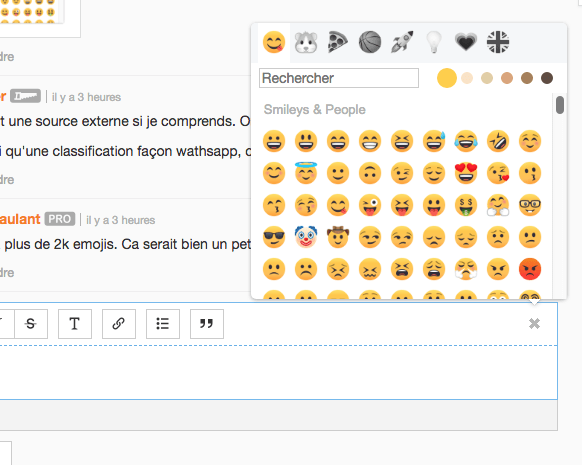Open the Travel rocket category tab

(402, 42)
